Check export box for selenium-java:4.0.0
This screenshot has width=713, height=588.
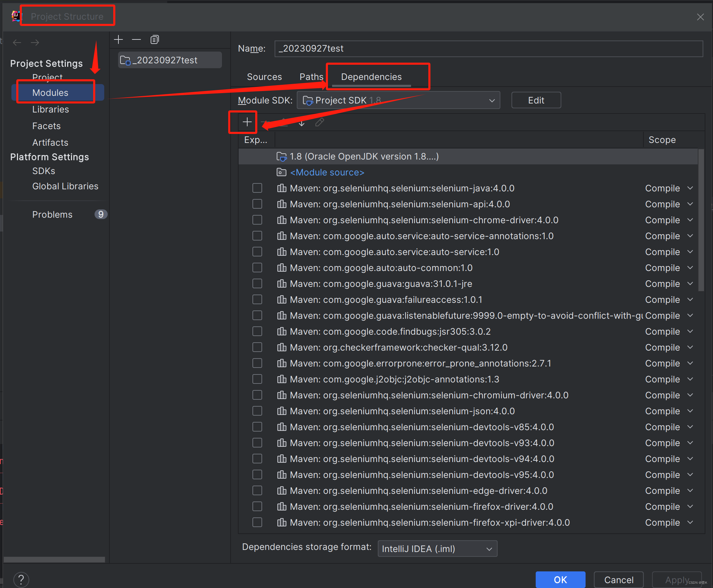(x=257, y=188)
